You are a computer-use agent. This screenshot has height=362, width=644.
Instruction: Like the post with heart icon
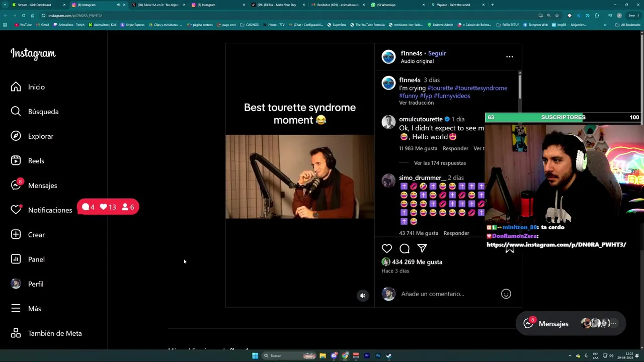tap(387, 248)
